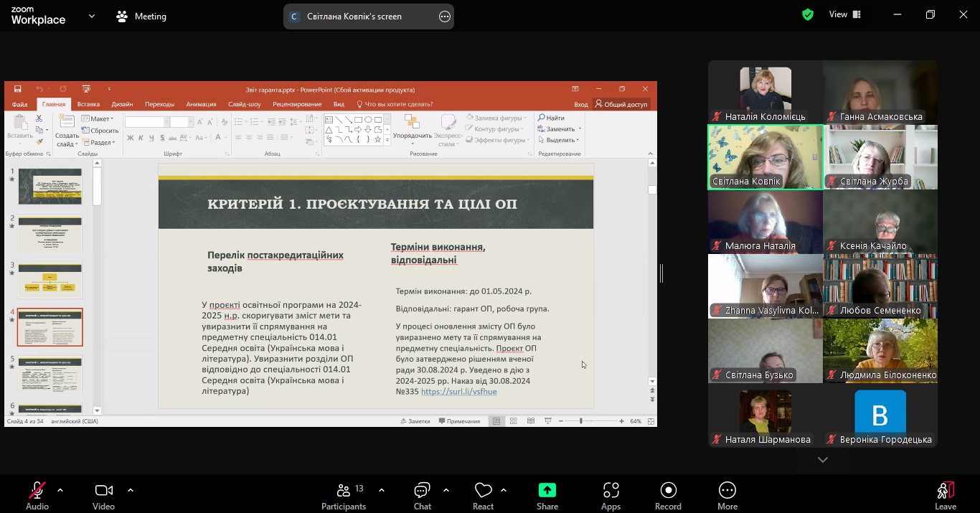Open the Apps panel
Viewport: 980px width, 513px height.
(611, 491)
